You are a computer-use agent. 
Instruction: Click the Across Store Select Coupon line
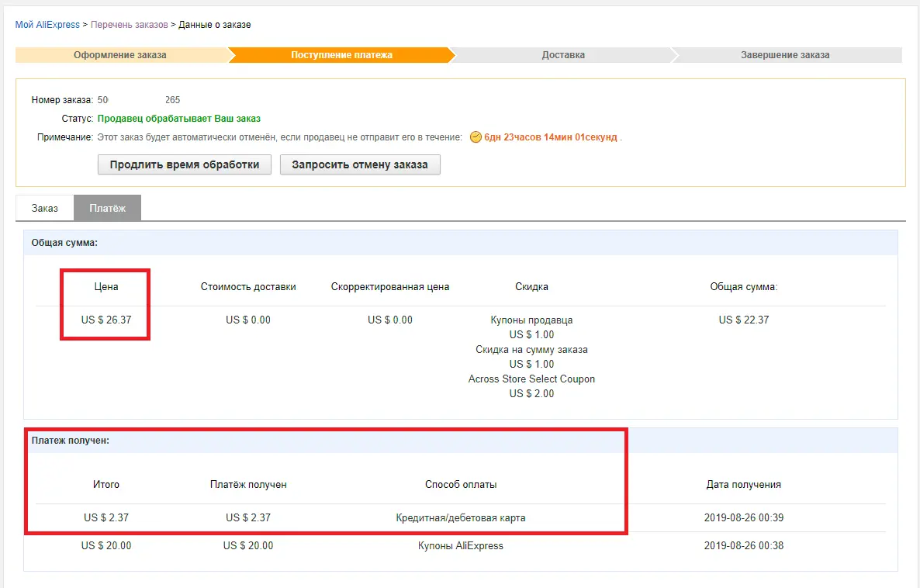[531, 379]
